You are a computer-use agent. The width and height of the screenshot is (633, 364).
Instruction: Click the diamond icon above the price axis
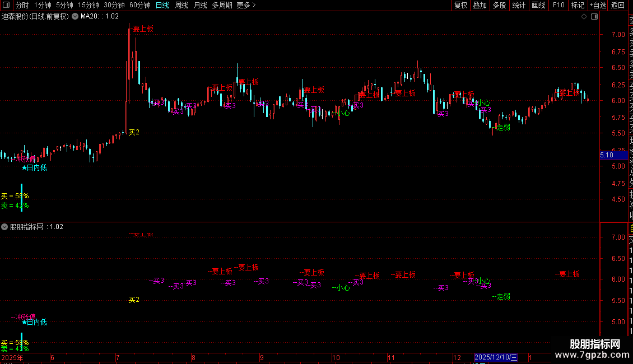pyautogui.click(x=584, y=17)
